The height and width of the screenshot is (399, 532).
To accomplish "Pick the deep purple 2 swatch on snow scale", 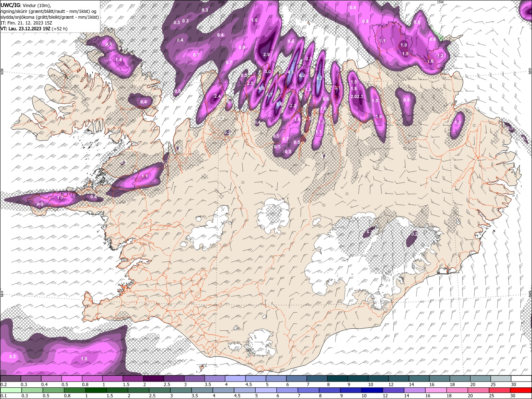I will coord(153,379).
